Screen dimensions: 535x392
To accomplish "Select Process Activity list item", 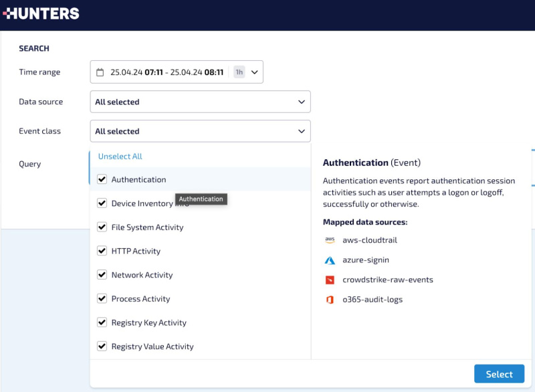I will (x=140, y=299).
